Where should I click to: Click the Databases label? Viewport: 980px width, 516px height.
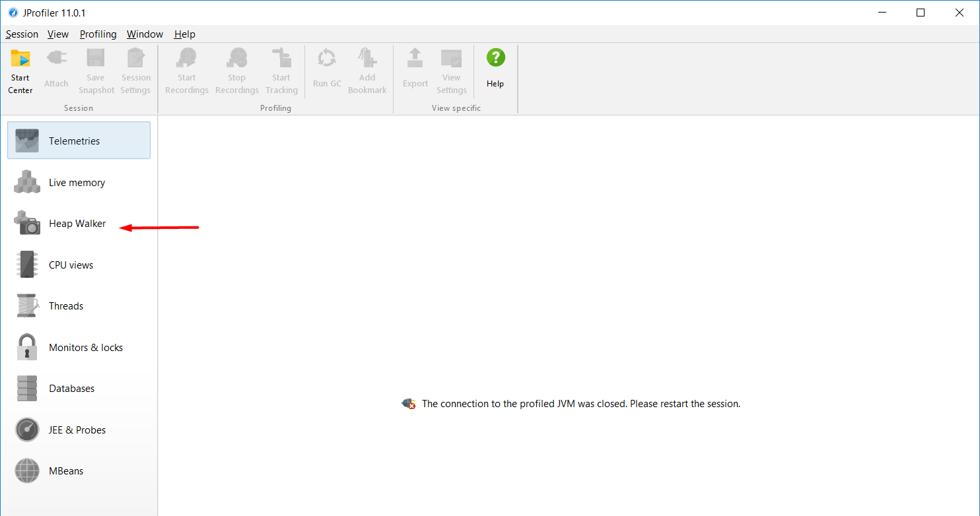[72, 389]
